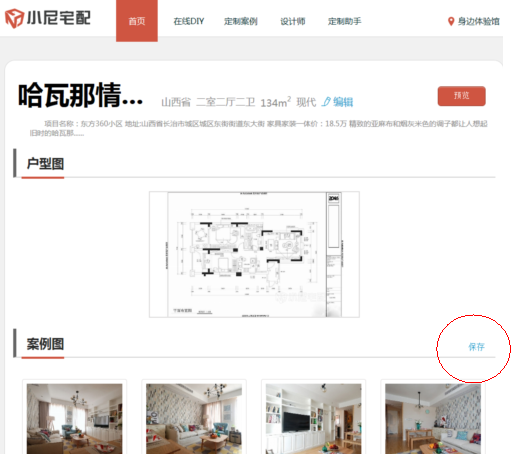This screenshot has height=460, width=515.
Task: Click the 案例图 section heading
Action: [x=45, y=344]
